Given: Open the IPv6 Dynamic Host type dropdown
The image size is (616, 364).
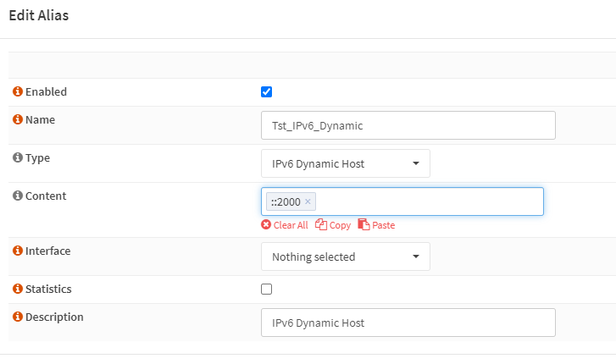Looking at the screenshot, I should pyautogui.click(x=345, y=163).
